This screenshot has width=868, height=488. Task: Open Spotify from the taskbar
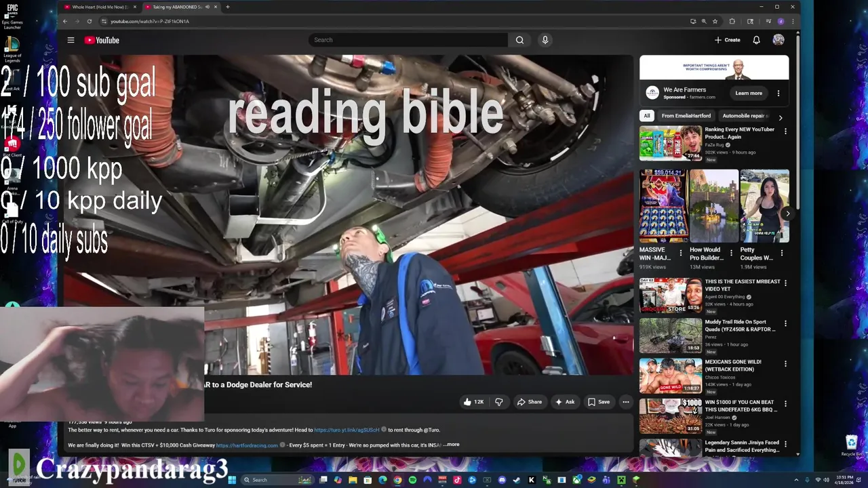[x=412, y=480]
